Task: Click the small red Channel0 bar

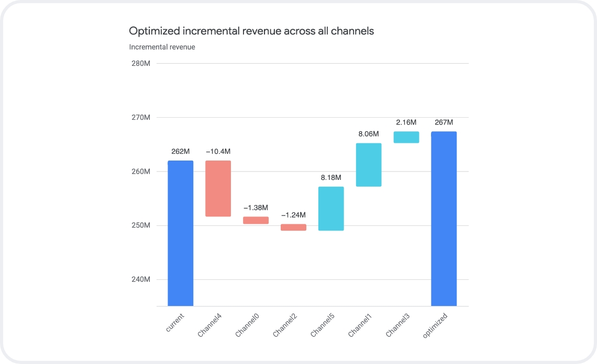Action: click(x=256, y=220)
